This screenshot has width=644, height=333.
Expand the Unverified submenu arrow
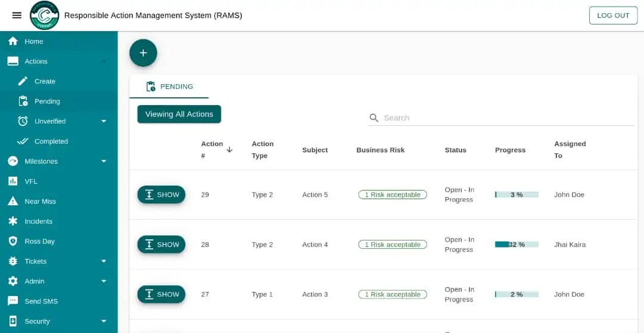pyautogui.click(x=104, y=121)
